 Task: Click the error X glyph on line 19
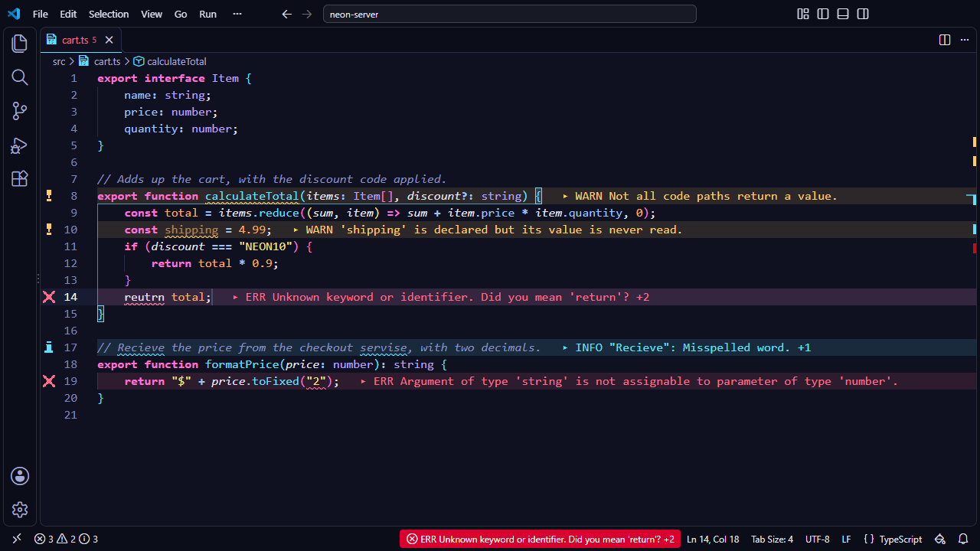tap(49, 381)
